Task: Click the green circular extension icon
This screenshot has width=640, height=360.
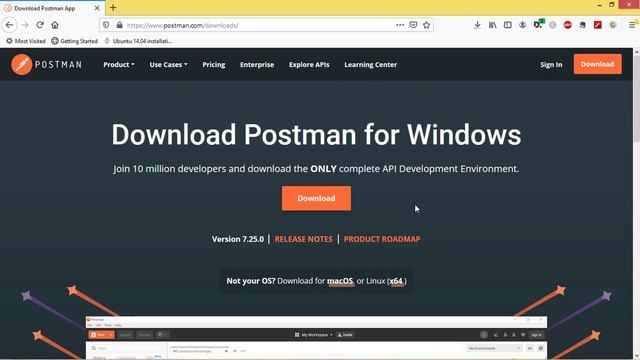Action: click(613, 25)
